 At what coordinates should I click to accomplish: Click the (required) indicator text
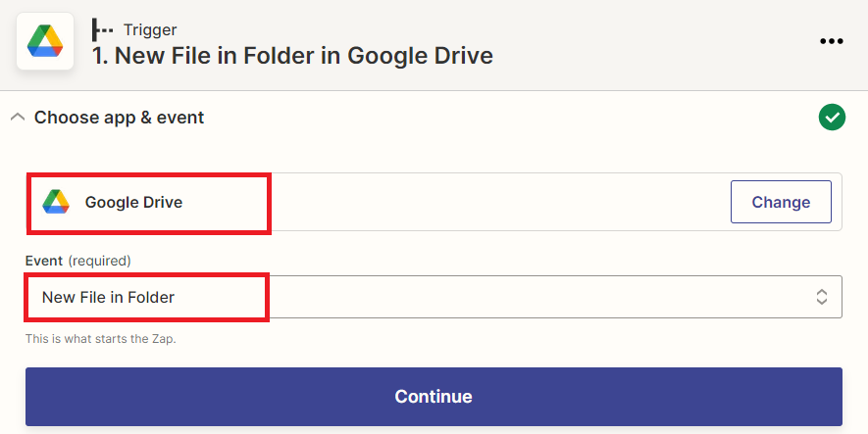100,261
